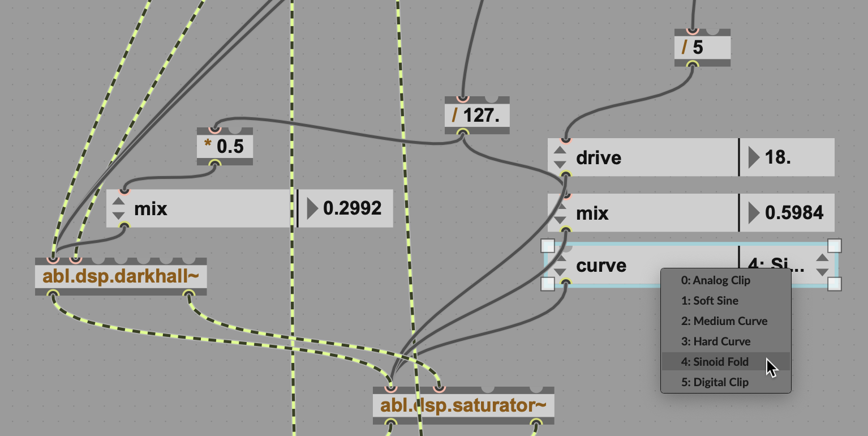This screenshot has height=436, width=868.
Task: Select the * 0.5 multiply object
Action: 225,146
